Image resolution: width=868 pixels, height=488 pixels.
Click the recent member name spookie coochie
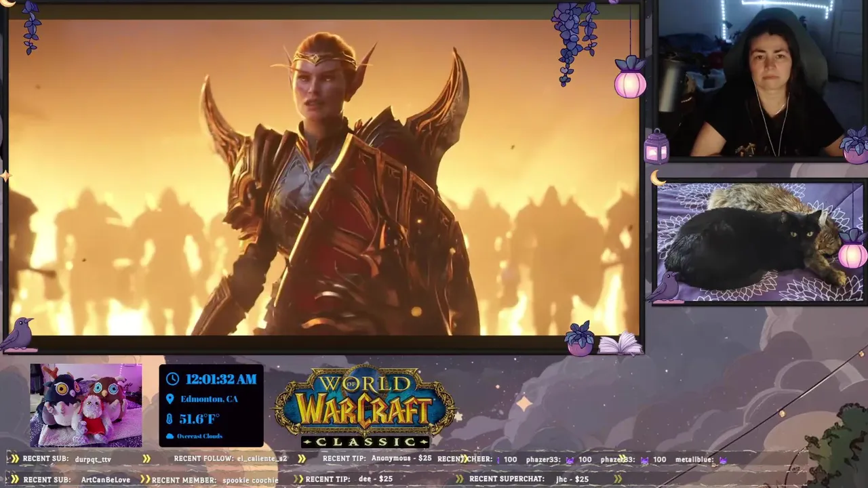(250, 480)
